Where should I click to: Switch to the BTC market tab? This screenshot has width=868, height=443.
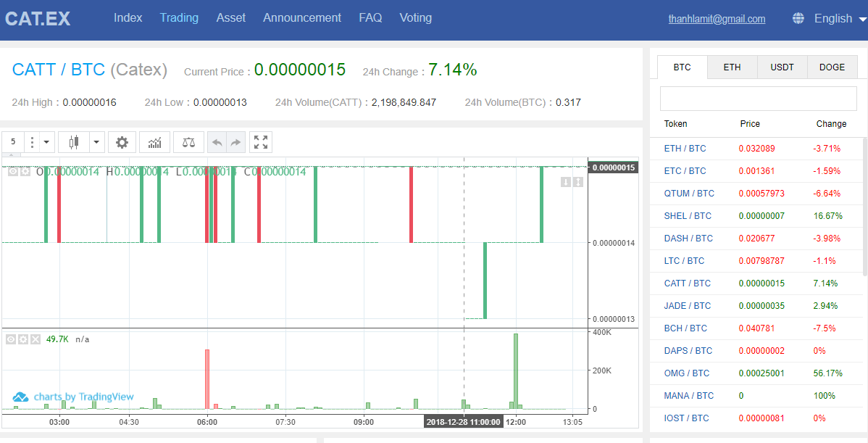(x=682, y=67)
